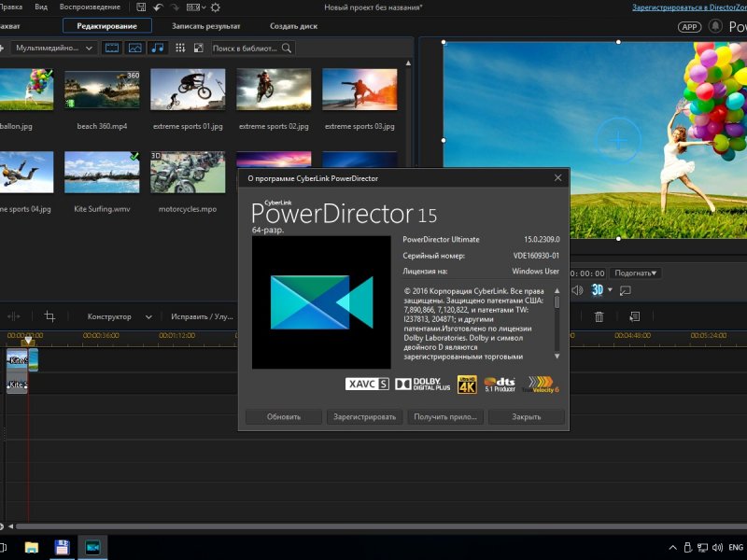Click the preview volume speaker icon
Viewport: 747px width, 560px height.
click(577, 290)
